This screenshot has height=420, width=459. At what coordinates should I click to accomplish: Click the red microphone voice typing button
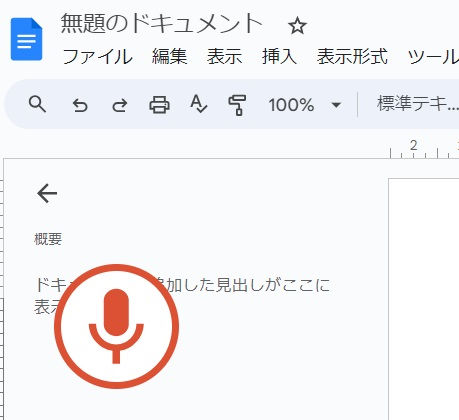click(x=116, y=326)
